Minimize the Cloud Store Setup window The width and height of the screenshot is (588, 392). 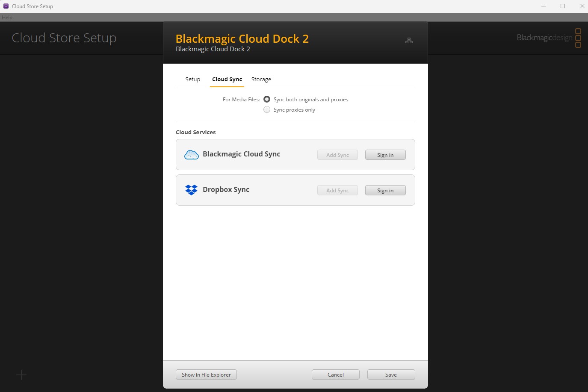[x=544, y=6]
